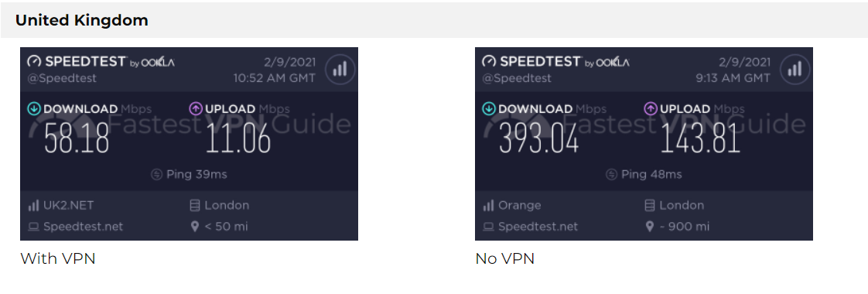868x294 pixels.
Task: Click the purple upload arrow icon in No VPN card
Action: click(x=651, y=109)
